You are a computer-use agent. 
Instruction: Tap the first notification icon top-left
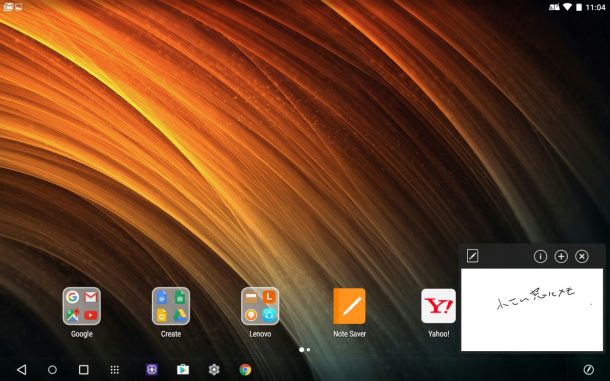click(x=8, y=7)
